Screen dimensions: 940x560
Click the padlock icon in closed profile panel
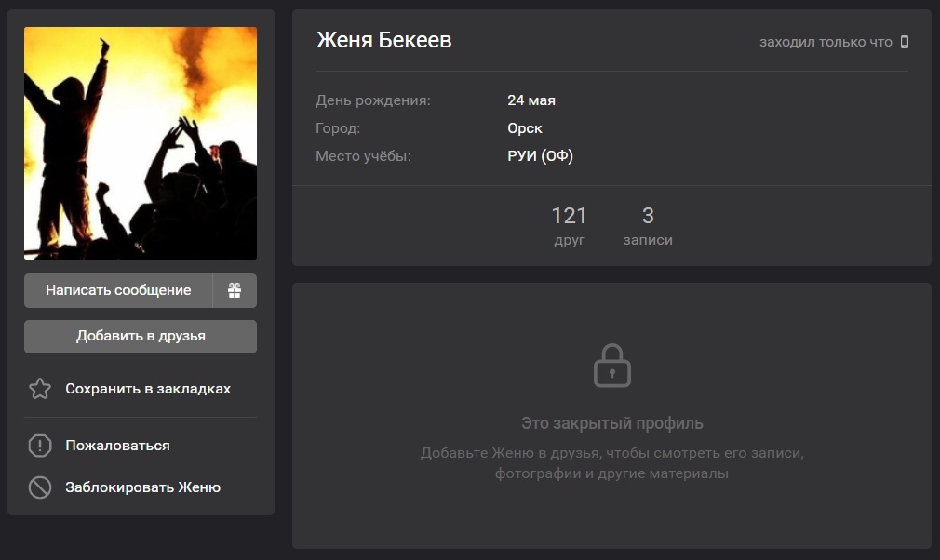[611, 365]
